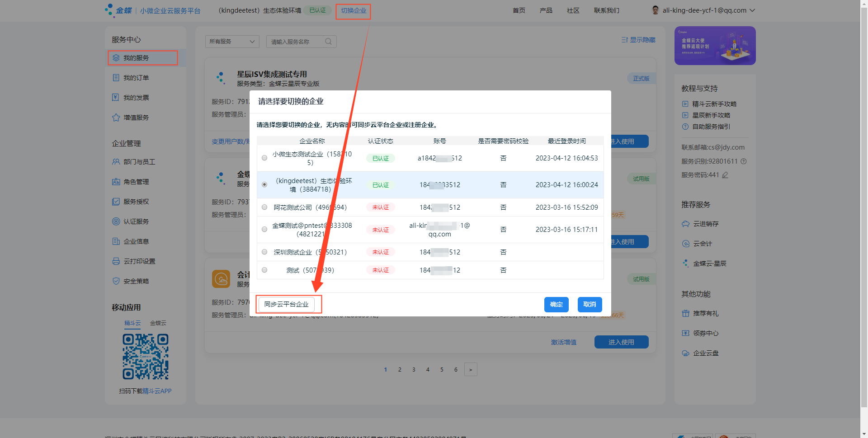
Task: Click the 金蝶云大使 promotional banner
Action: (715, 46)
